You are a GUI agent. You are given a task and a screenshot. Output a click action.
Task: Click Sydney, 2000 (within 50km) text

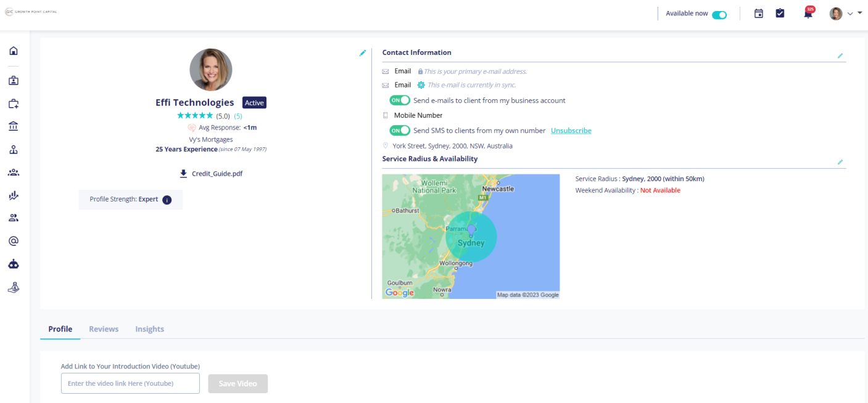[x=663, y=179]
